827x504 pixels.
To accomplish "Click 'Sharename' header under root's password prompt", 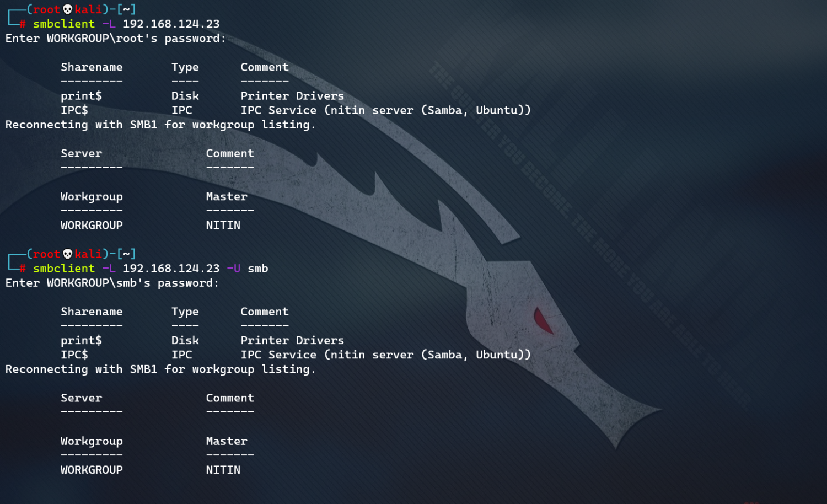I will [92, 67].
